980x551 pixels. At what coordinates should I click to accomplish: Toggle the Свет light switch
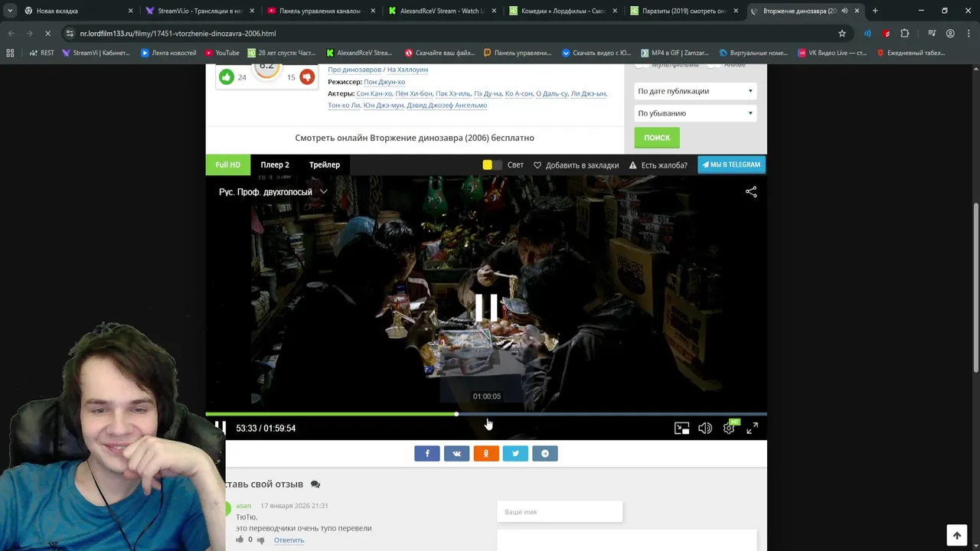[x=492, y=165]
